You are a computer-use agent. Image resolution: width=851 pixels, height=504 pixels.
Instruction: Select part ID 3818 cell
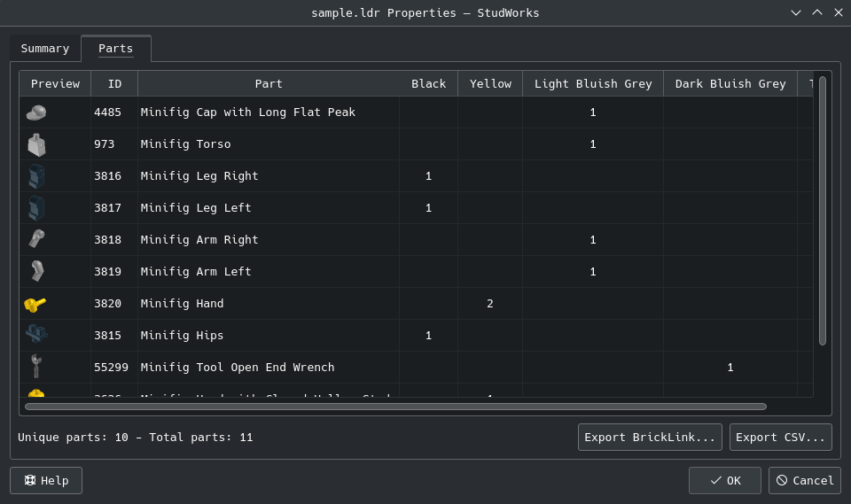tap(114, 240)
